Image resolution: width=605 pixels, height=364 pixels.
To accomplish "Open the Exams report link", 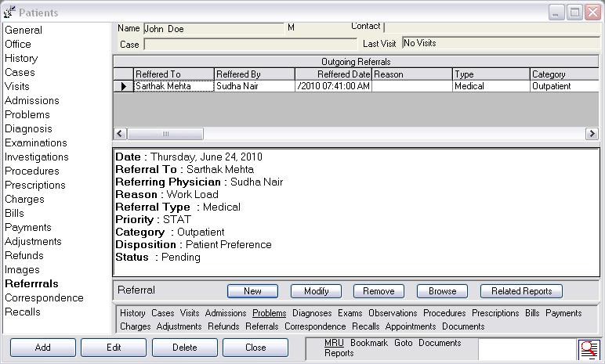I will (350, 313).
